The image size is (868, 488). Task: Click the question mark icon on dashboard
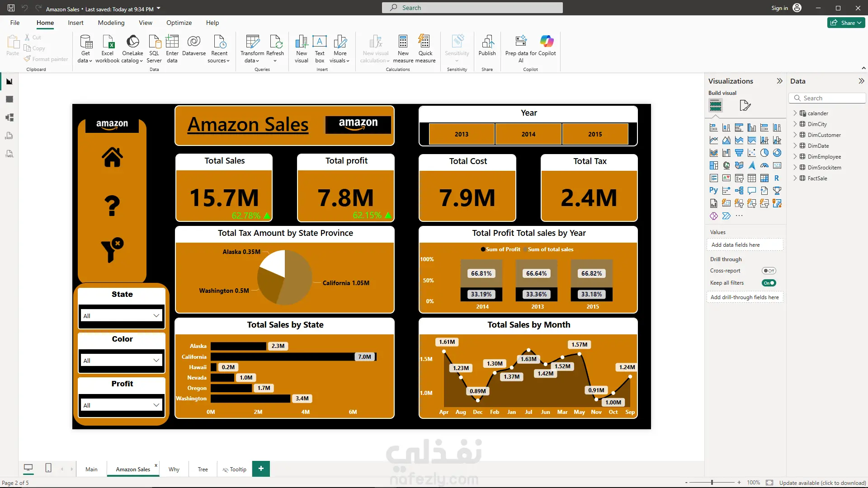pos(112,206)
